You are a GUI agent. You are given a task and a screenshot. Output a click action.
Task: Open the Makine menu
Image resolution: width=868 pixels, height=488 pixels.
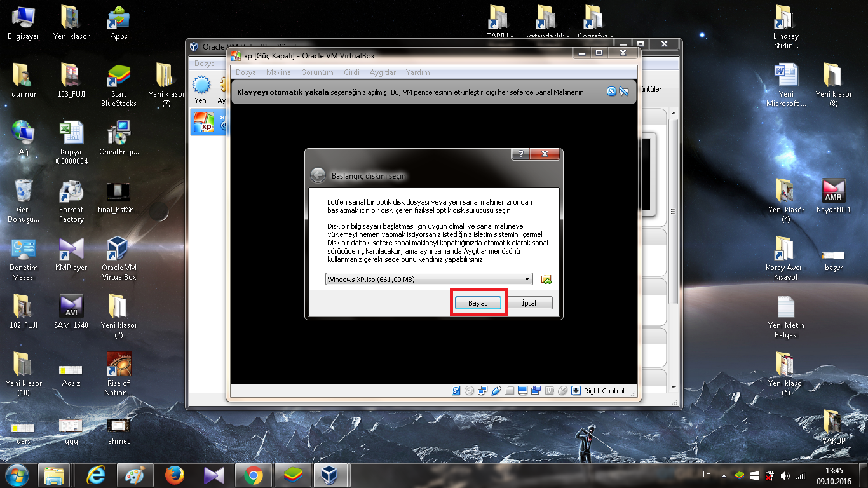tap(278, 72)
